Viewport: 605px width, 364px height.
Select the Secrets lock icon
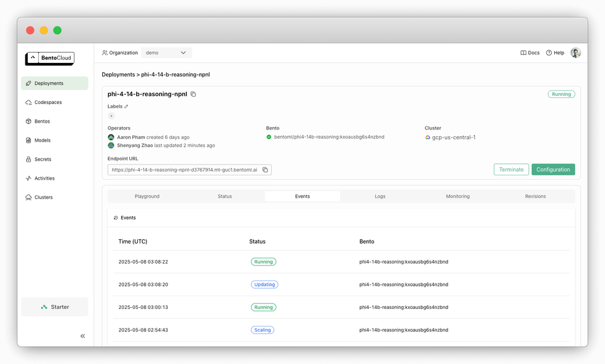(x=28, y=159)
